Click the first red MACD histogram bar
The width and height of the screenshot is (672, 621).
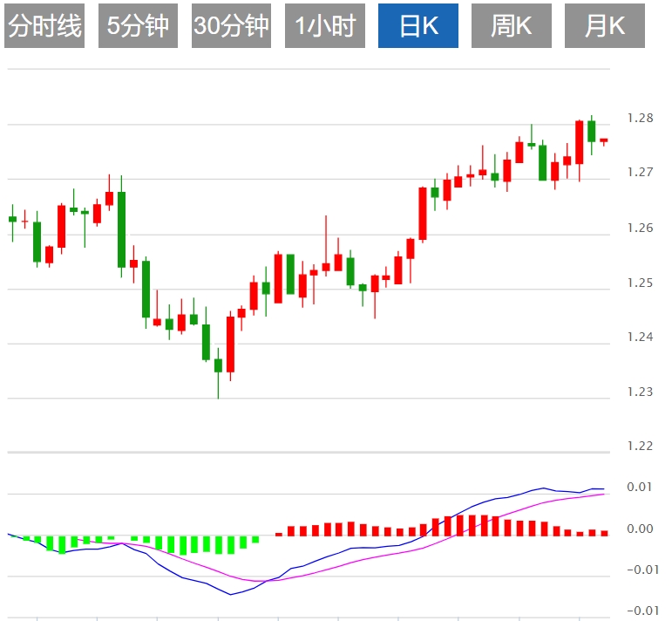[279, 534]
